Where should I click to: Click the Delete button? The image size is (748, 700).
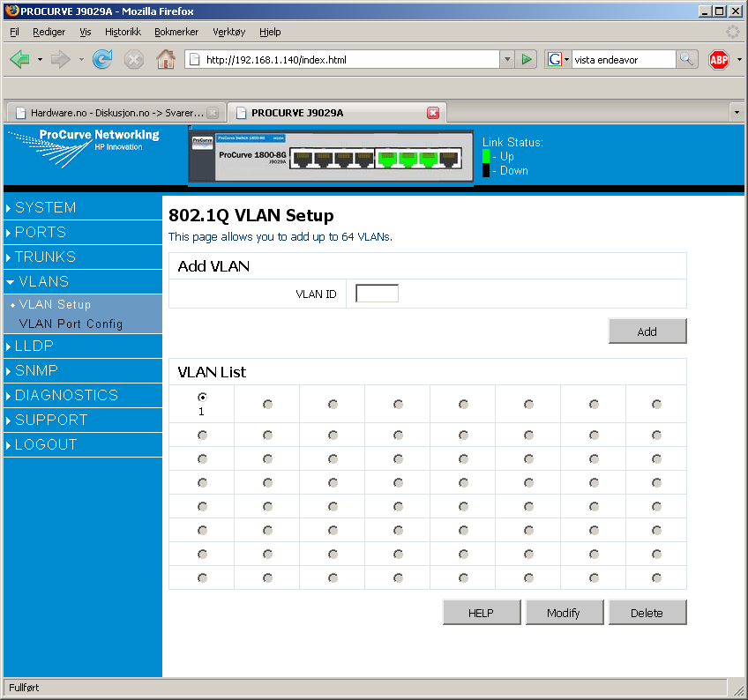coord(647,613)
